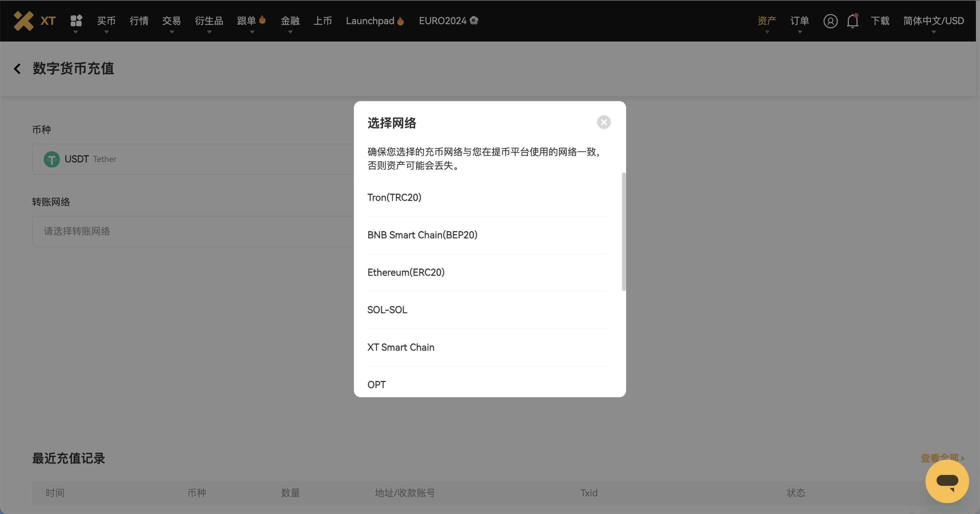Expand the 订单 dropdown
The width and height of the screenshot is (980, 514).
(800, 21)
